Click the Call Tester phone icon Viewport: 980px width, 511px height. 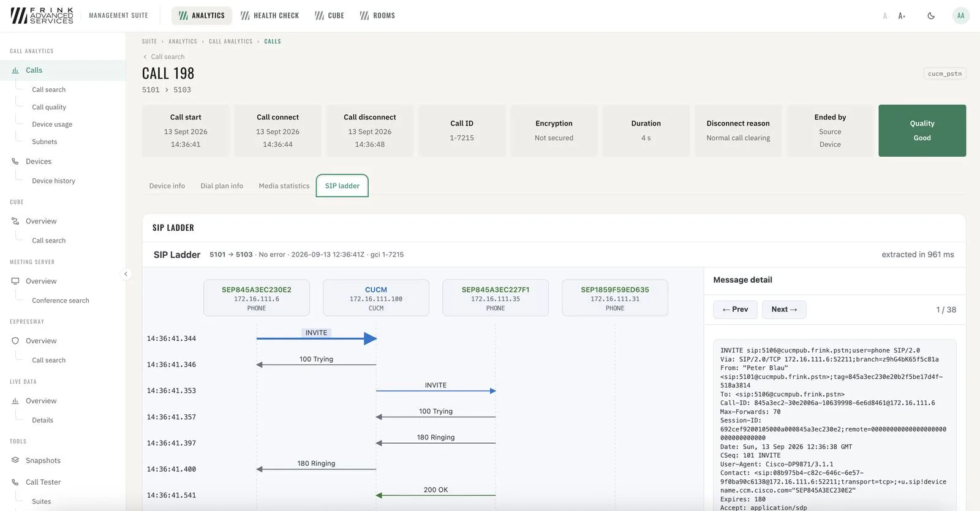pyautogui.click(x=15, y=482)
